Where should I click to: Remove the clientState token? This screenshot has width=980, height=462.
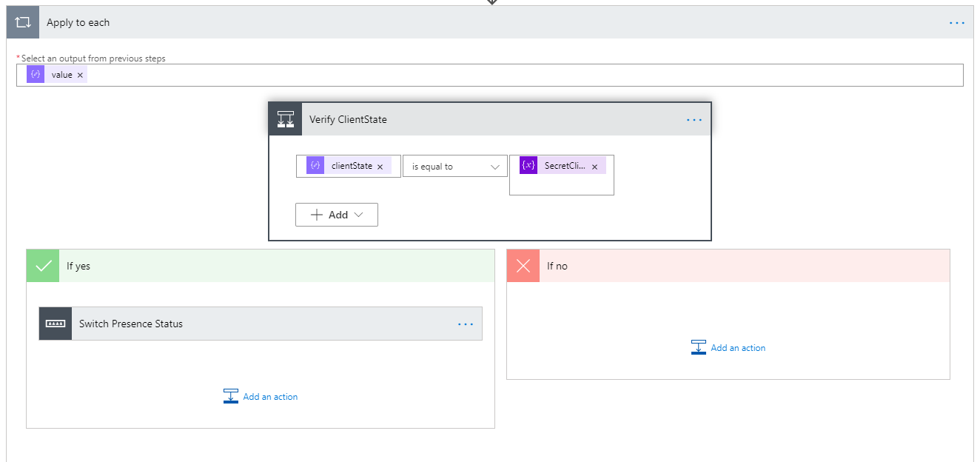point(380,167)
